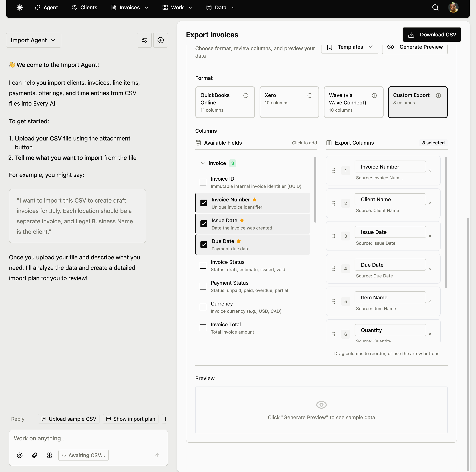The width and height of the screenshot is (476, 472).
Task: Uncheck the Due Date field checkbox
Action: coord(204,244)
